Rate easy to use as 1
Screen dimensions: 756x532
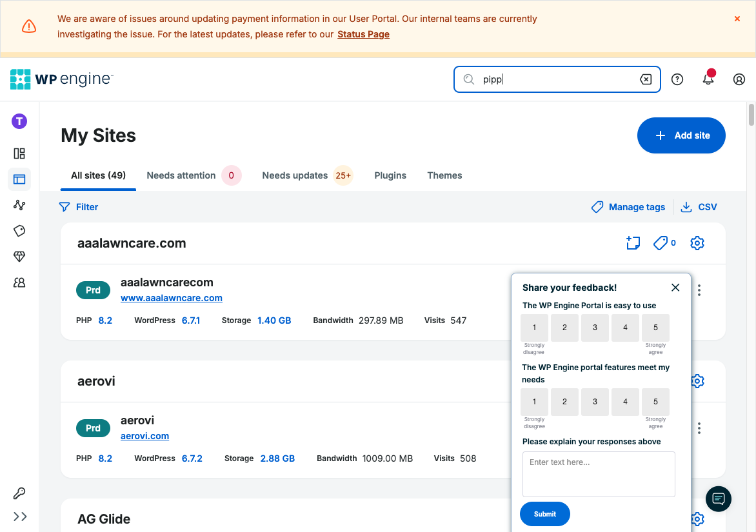tap(534, 328)
